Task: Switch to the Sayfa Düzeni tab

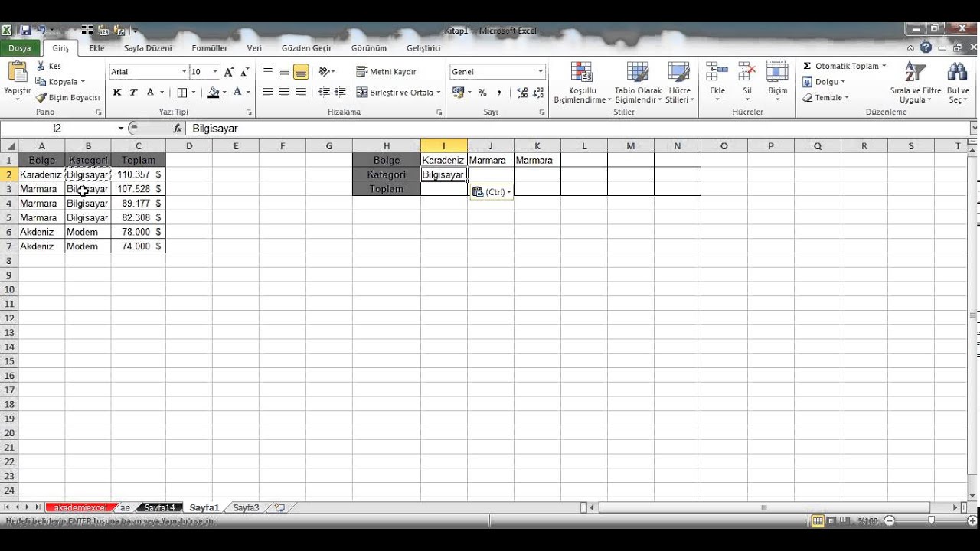Action: (x=149, y=47)
